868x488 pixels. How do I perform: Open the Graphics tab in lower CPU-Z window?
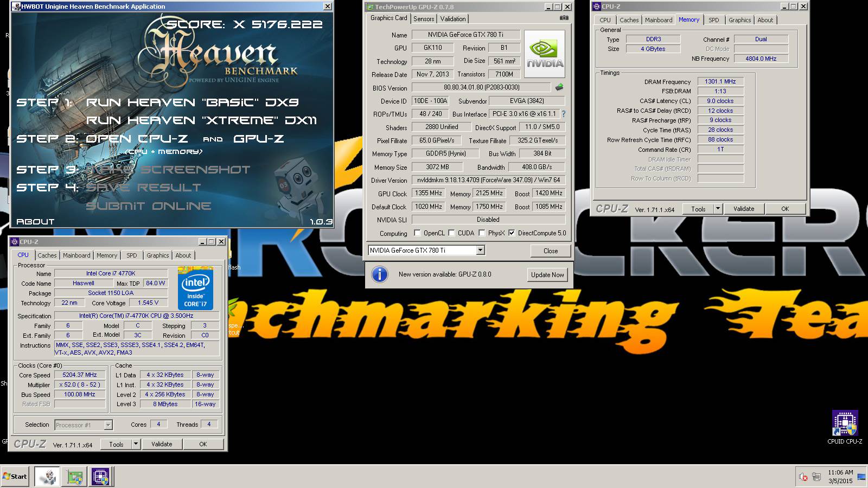point(158,255)
